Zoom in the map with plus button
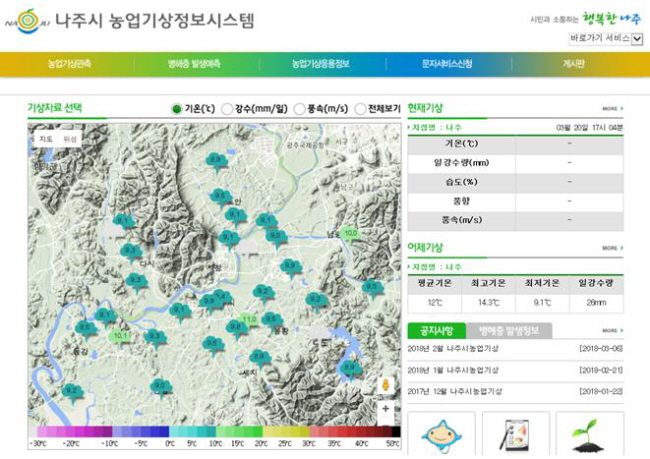 tap(386, 408)
